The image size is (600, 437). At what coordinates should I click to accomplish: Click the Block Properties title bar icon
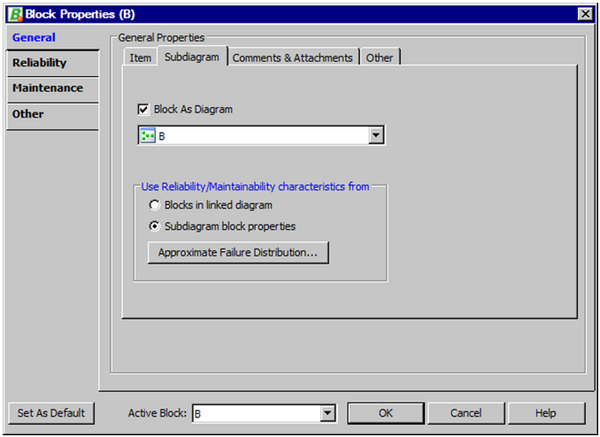pos(16,14)
